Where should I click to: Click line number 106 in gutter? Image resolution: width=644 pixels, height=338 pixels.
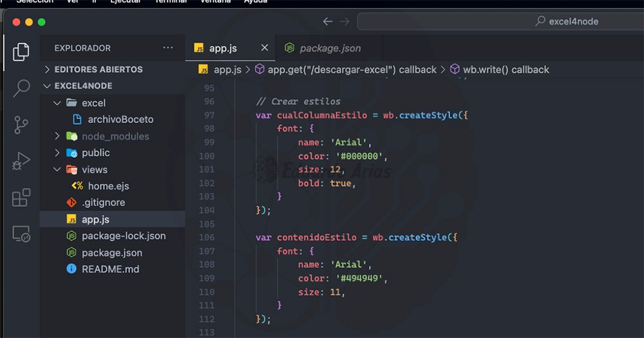tap(207, 238)
